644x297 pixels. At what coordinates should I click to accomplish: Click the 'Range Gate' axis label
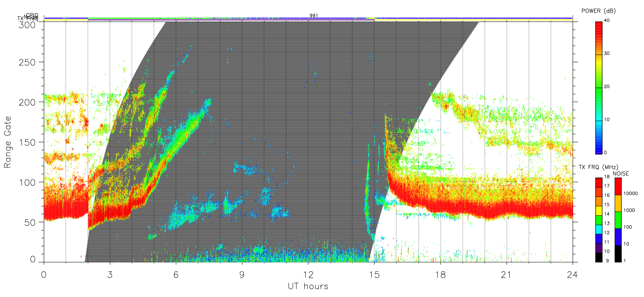[x=8, y=142]
